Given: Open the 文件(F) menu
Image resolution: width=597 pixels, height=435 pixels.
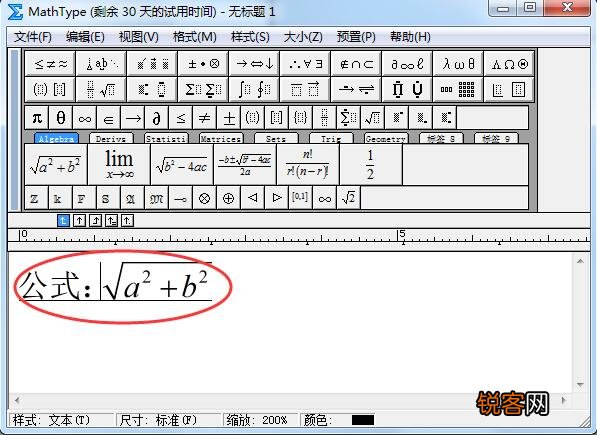Looking at the screenshot, I should click(x=33, y=37).
